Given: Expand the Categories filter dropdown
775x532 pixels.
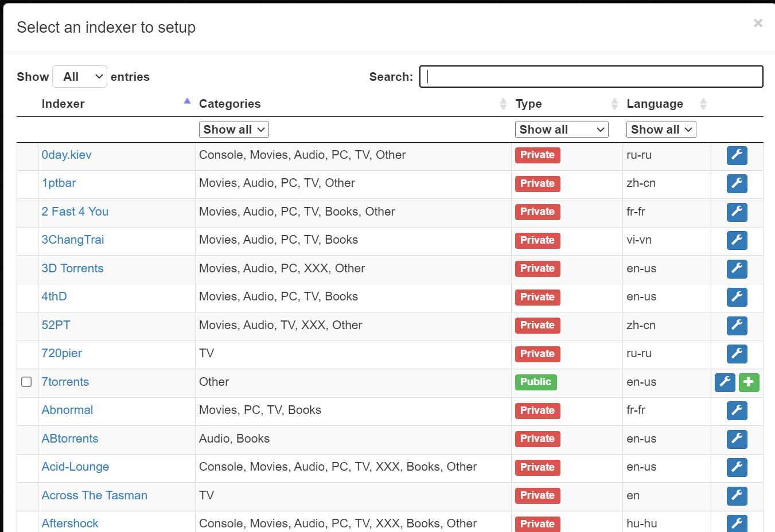Looking at the screenshot, I should [x=233, y=130].
